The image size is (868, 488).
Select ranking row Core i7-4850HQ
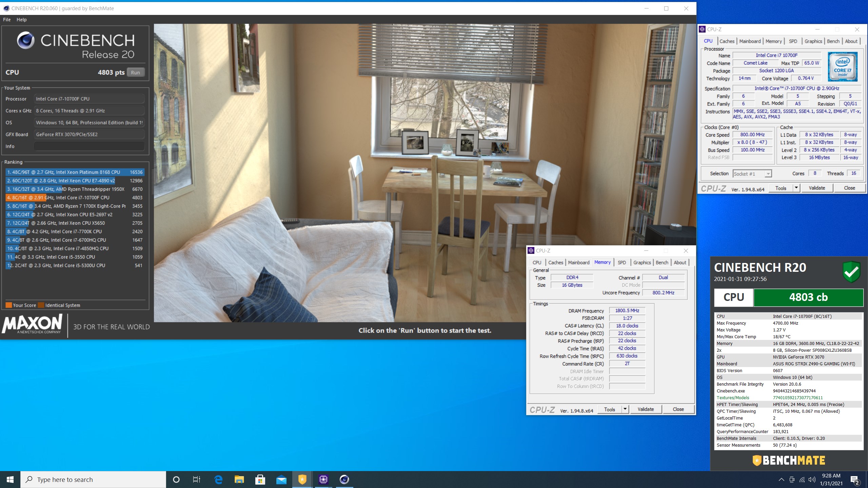pyautogui.click(x=75, y=248)
